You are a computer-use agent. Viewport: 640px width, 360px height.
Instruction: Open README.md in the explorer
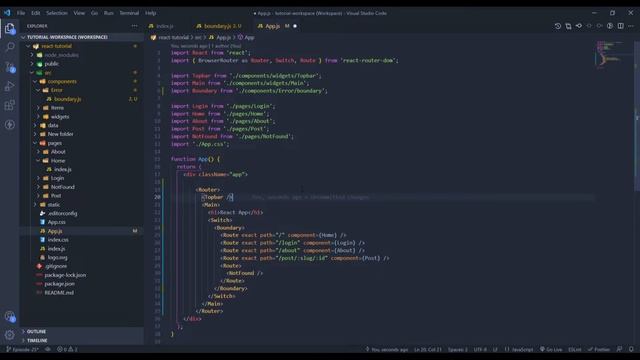(x=59, y=293)
